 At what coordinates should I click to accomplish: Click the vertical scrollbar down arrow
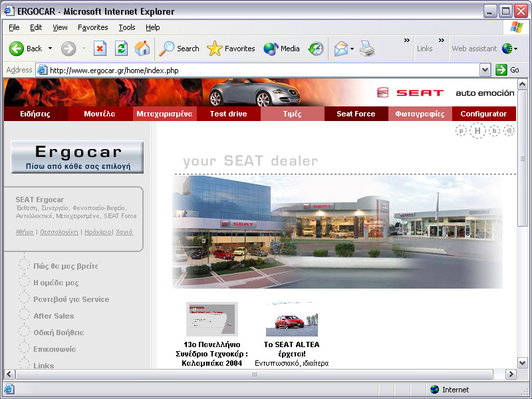[x=523, y=362]
